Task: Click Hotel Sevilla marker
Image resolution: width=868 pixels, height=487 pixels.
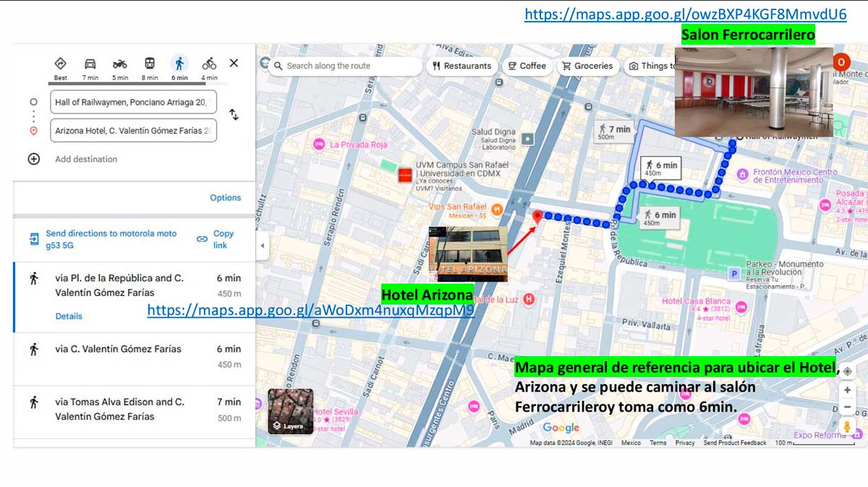Action: click(x=335, y=412)
